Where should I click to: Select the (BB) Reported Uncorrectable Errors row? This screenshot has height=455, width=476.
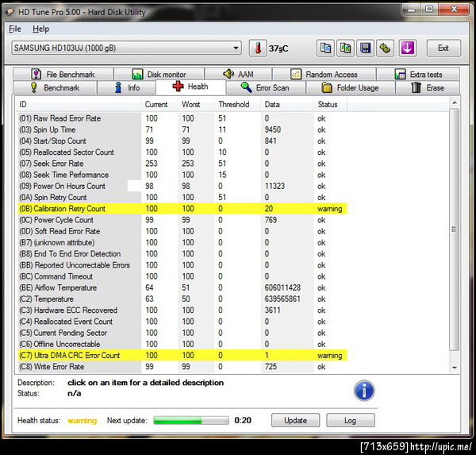pos(181,264)
